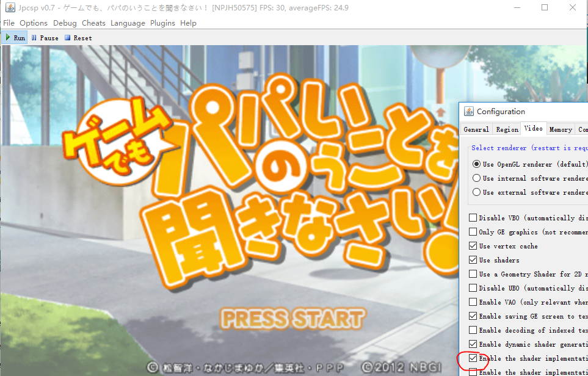Open the Help menu
The height and width of the screenshot is (376, 588).
[x=188, y=23]
